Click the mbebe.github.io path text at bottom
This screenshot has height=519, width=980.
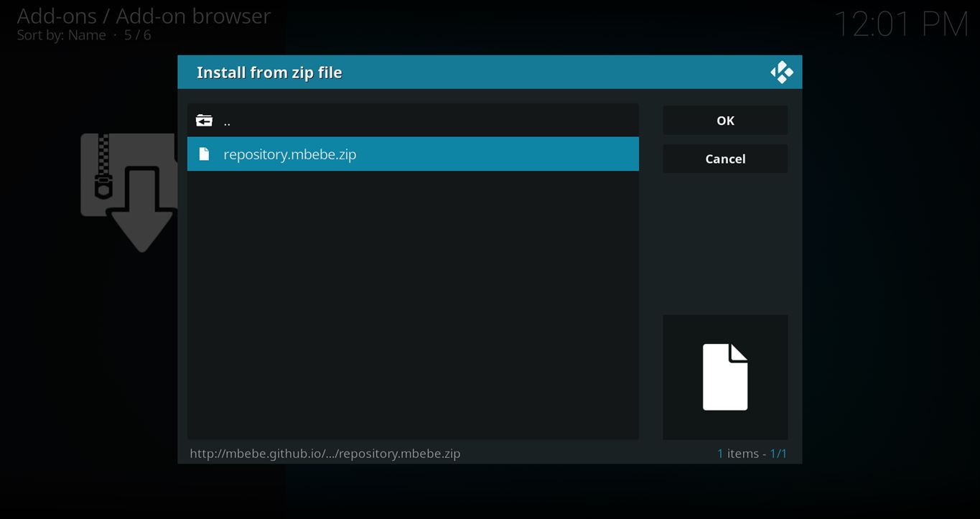point(325,454)
